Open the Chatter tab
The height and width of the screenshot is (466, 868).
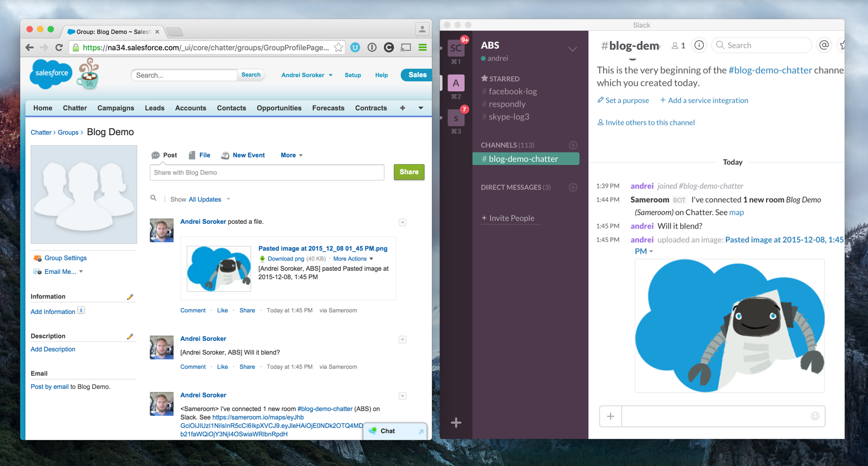tap(75, 108)
